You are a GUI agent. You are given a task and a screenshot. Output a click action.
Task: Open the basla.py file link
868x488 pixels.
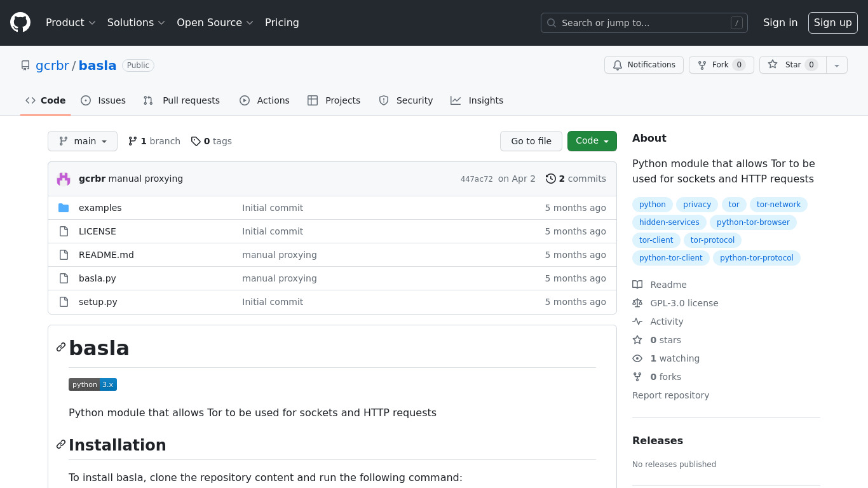click(x=97, y=278)
